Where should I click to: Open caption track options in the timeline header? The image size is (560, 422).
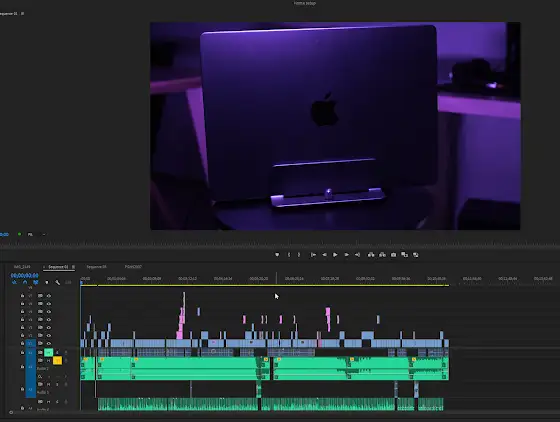pyautogui.click(x=68, y=282)
